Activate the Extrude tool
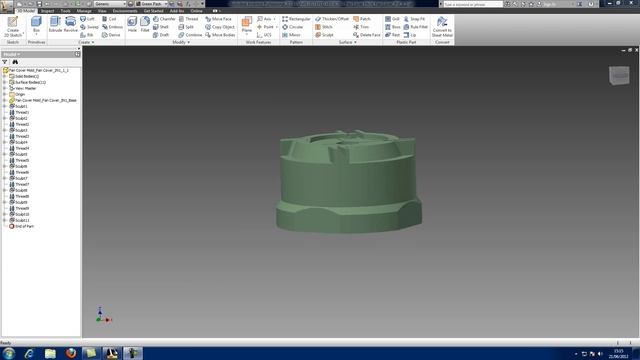 point(55,25)
